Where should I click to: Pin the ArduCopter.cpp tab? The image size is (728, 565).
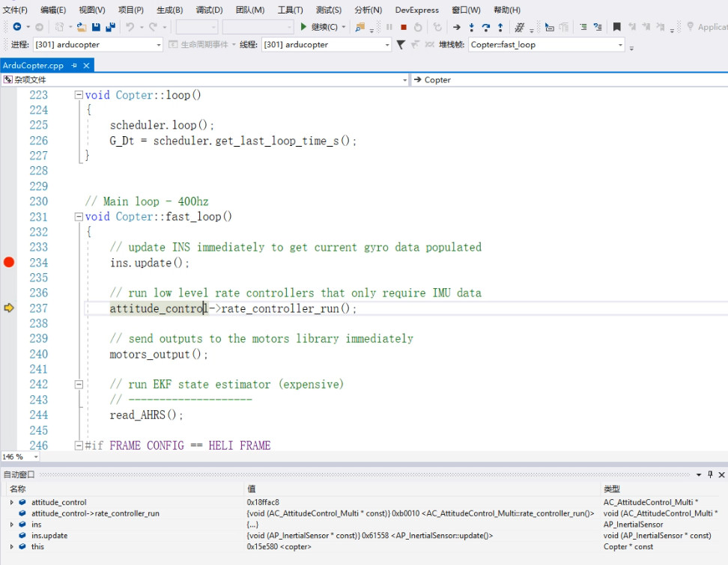point(74,65)
